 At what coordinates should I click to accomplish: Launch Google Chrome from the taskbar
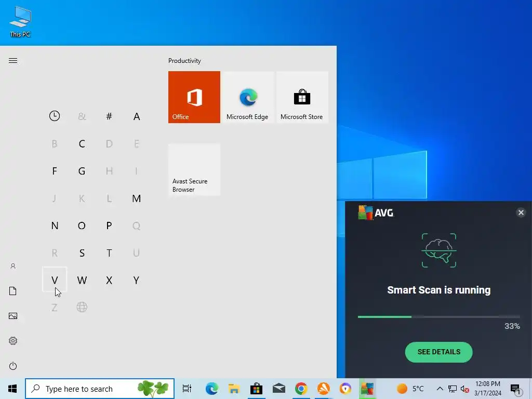tap(301, 389)
